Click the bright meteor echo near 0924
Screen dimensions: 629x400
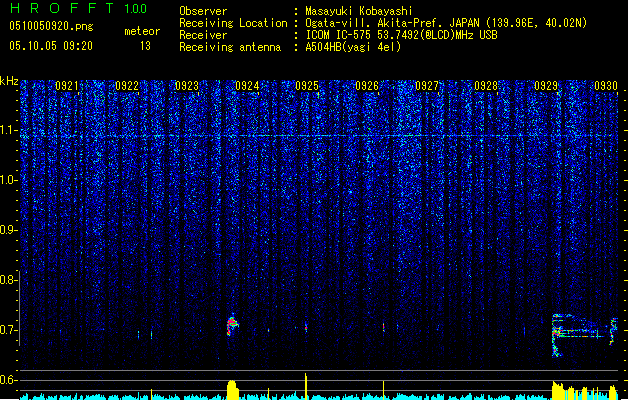click(x=232, y=325)
